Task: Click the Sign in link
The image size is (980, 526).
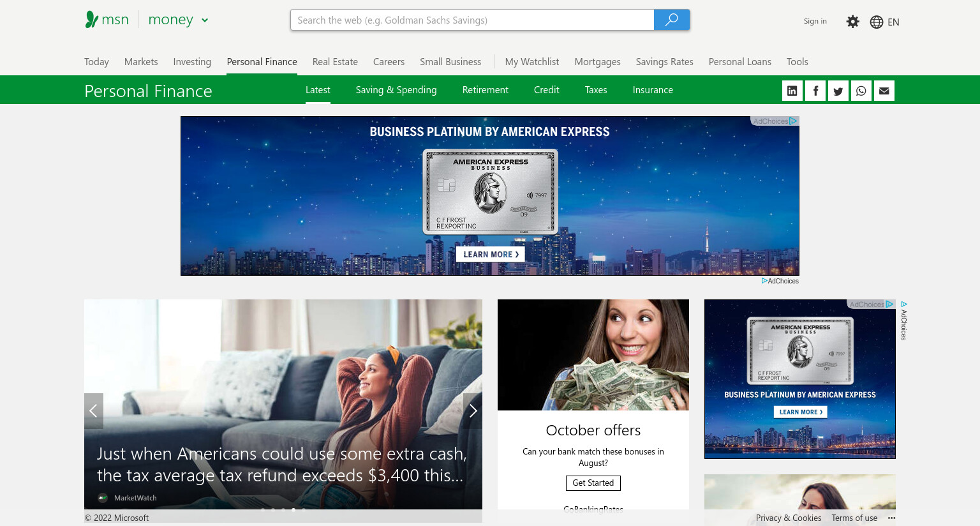Action: tap(815, 21)
